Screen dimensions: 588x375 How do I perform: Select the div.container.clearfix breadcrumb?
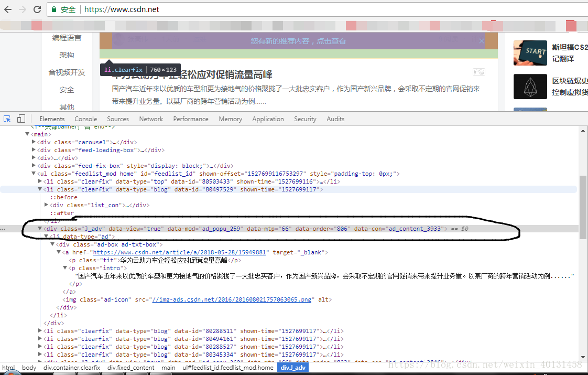coord(72,368)
